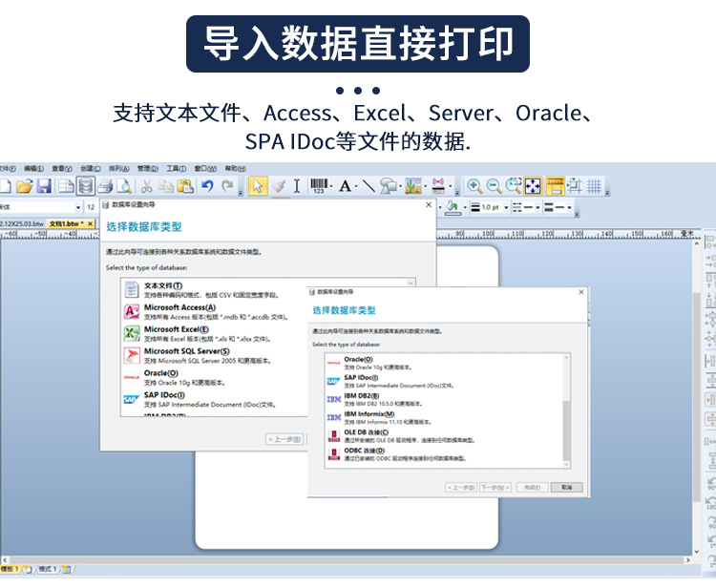
Task: Click the front dialog database list scrollbar thumb
Action: (x=566, y=430)
